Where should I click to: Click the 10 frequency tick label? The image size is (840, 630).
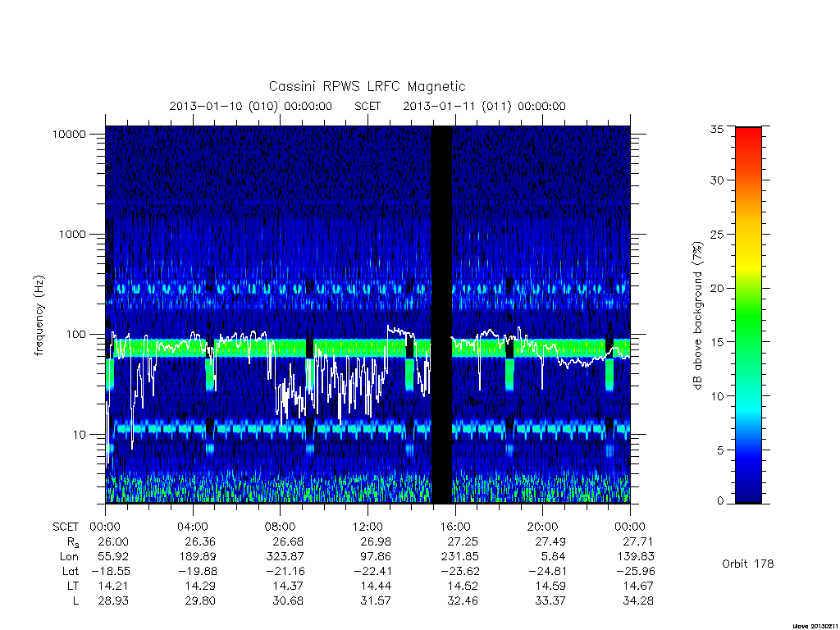click(x=80, y=435)
